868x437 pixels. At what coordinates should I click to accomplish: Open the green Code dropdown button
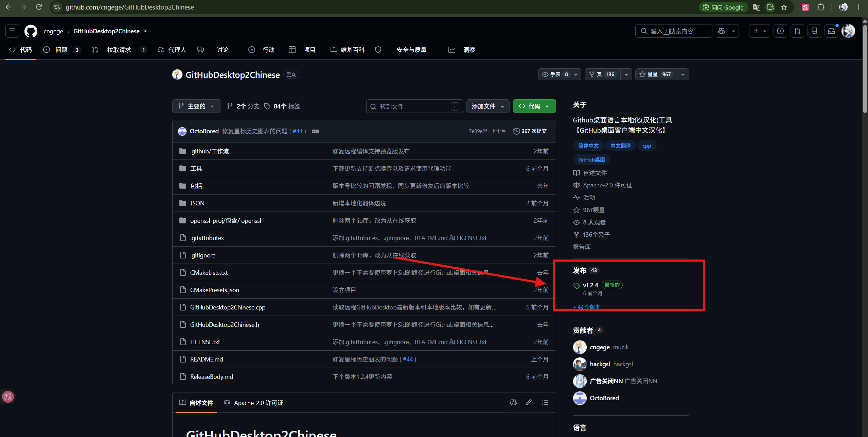point(534,106)
